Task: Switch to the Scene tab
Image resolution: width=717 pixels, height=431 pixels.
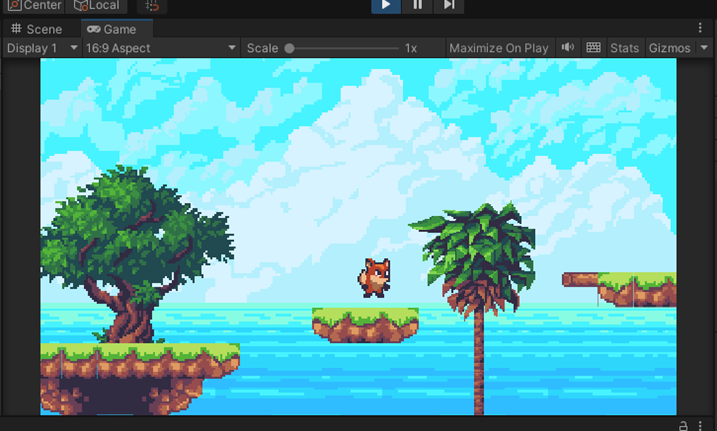Action: coord(37,29)
